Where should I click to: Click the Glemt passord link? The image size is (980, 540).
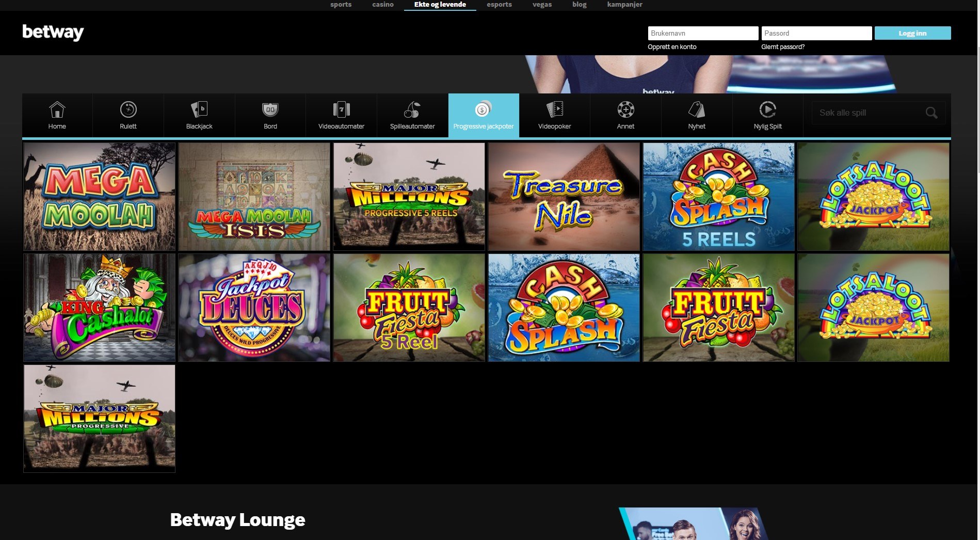[x=783, y=46]
